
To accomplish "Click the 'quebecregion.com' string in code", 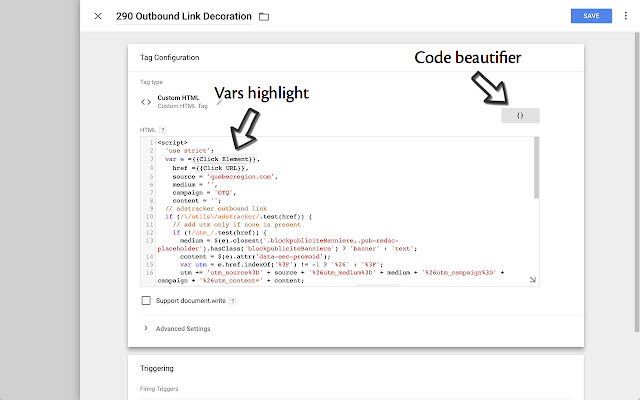I will (x=241, y=176).
